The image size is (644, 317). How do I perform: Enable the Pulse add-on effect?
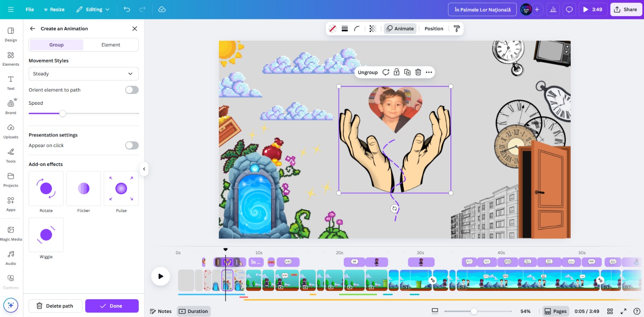pos(121,189)
